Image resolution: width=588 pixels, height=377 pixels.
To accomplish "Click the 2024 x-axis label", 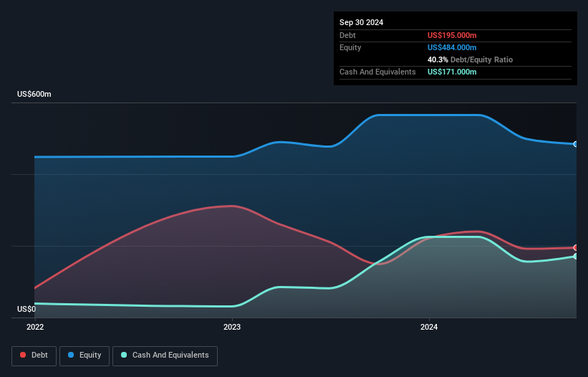I will 429,327.
